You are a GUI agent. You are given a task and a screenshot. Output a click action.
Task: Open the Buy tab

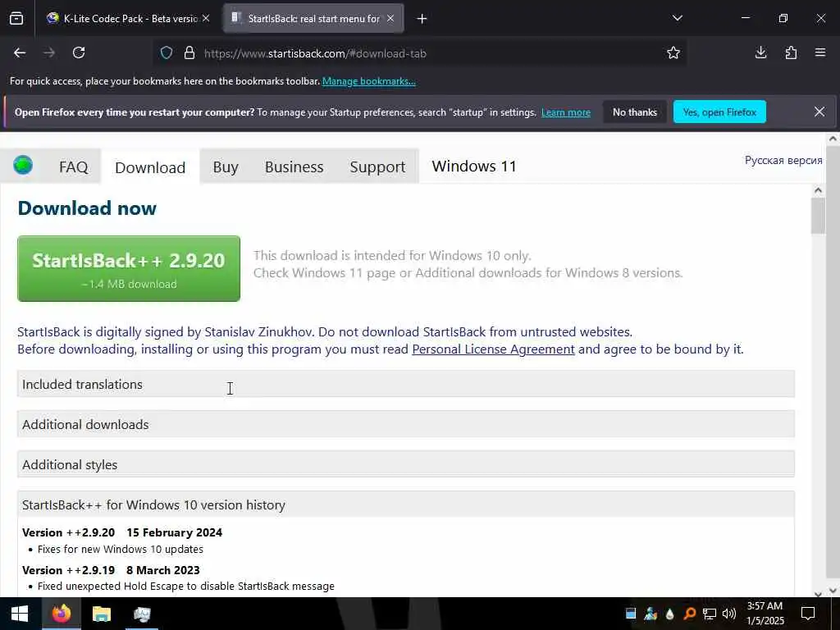click(x=226, y=167)
